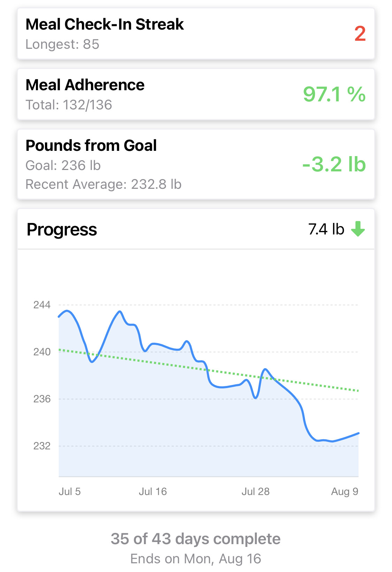Tap the 7.4 lb progress total
The image size is (392, 572).
(326, 229)
